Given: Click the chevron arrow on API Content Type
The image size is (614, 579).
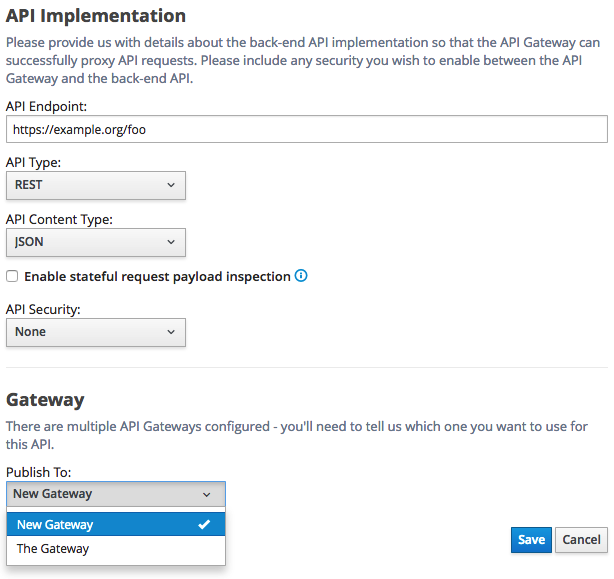Looking at the screenshot, I should click(171, 242).
